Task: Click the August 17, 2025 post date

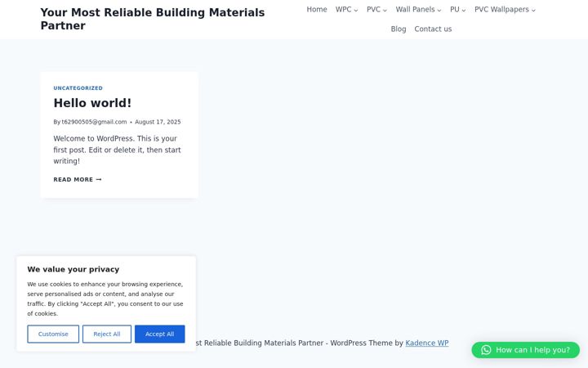Action: click(158, 122)
